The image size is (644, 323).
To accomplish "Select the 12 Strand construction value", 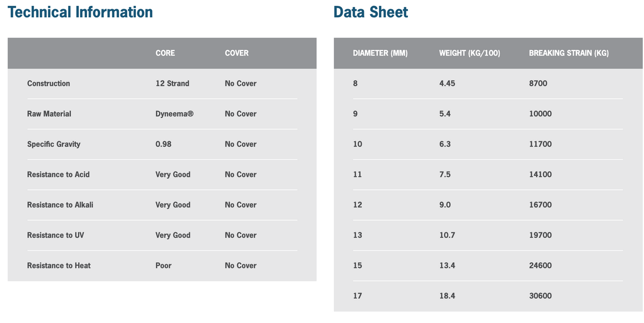I will (172, 83).
